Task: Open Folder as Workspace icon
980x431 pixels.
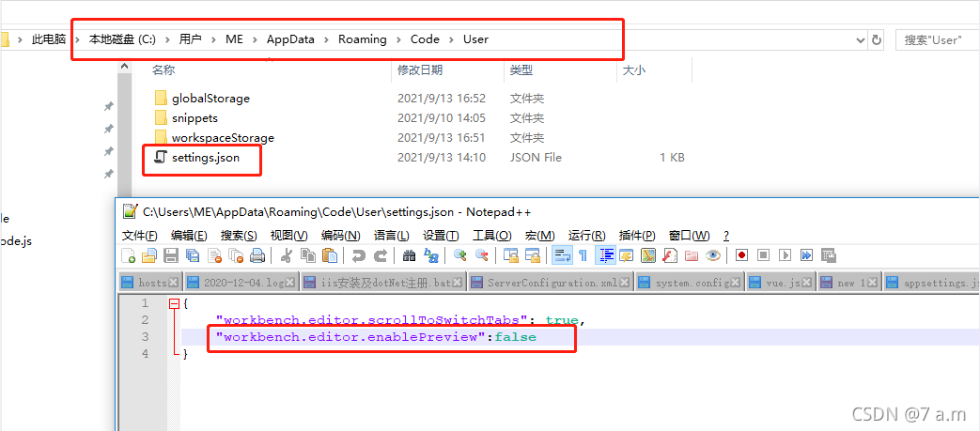Action: 692,254
